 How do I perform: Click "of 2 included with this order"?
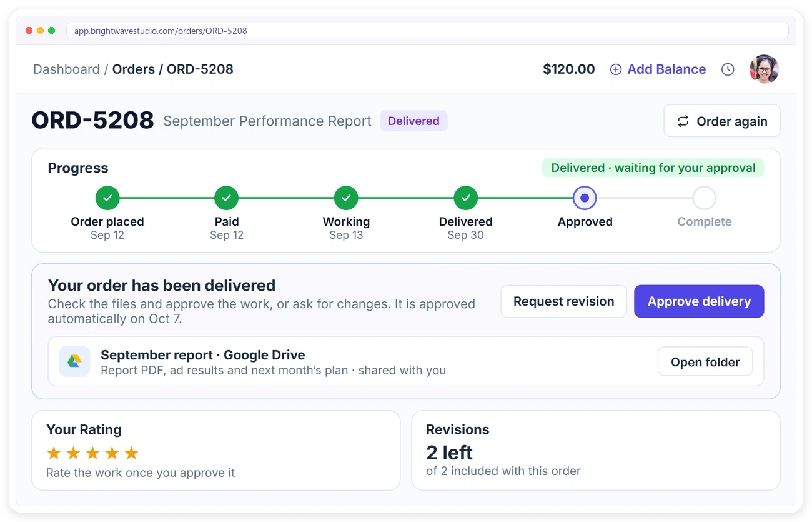pyautogui.click(x=503, y=471)
